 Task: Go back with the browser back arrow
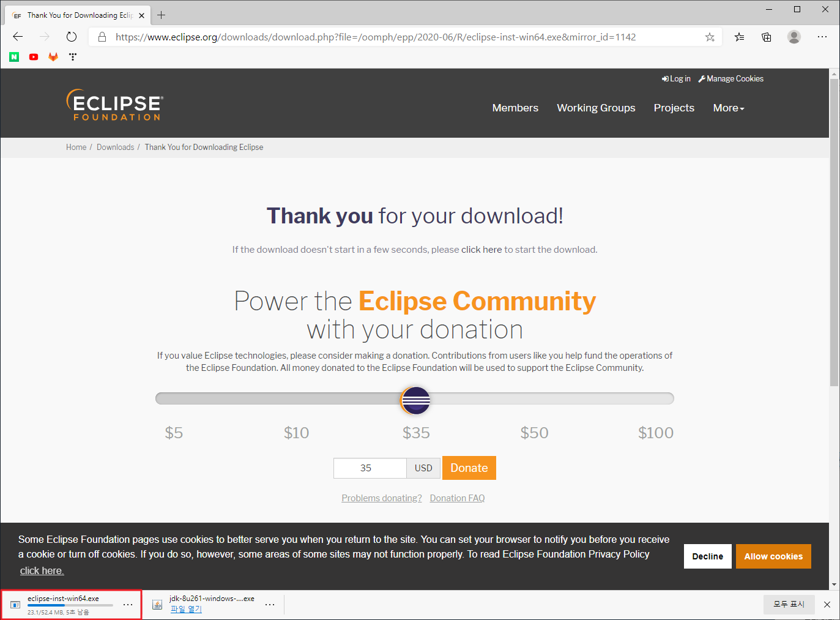pyautogui.click(x=18, y=37)
